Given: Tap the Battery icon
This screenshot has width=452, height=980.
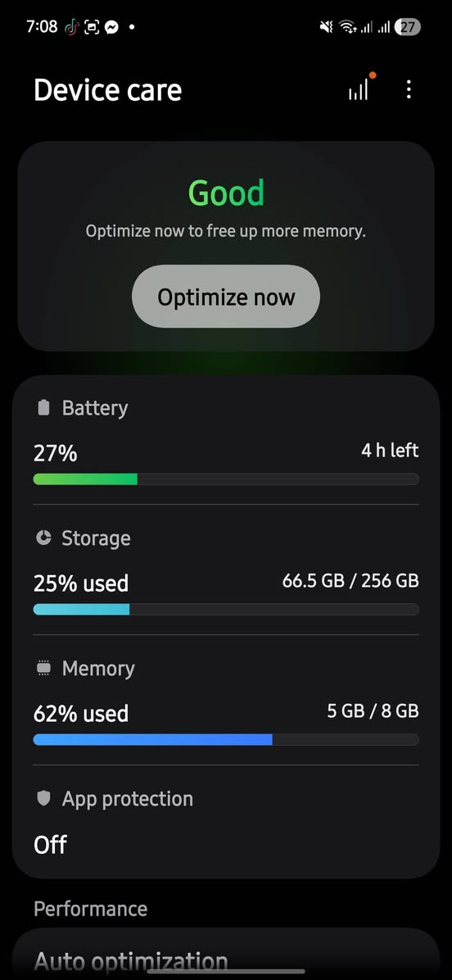Looking at the screenshot, I should pyautogui.click(x=43, y=408).
